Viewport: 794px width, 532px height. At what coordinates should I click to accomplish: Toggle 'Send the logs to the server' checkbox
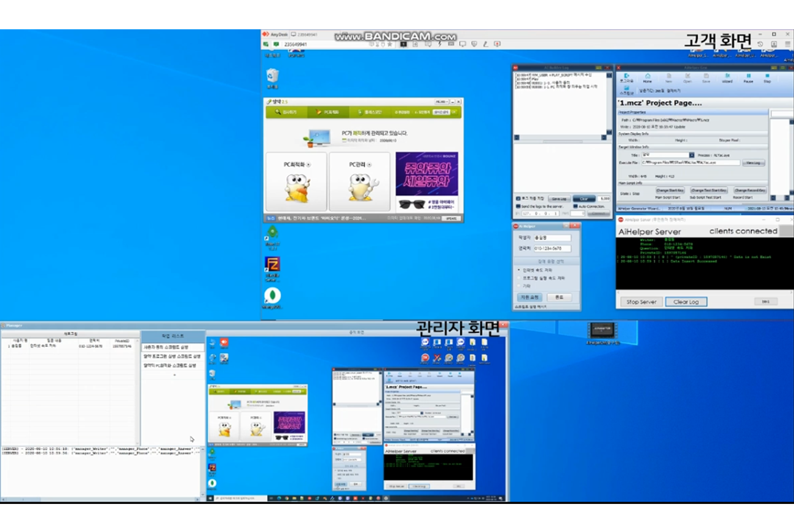(518, 207)
